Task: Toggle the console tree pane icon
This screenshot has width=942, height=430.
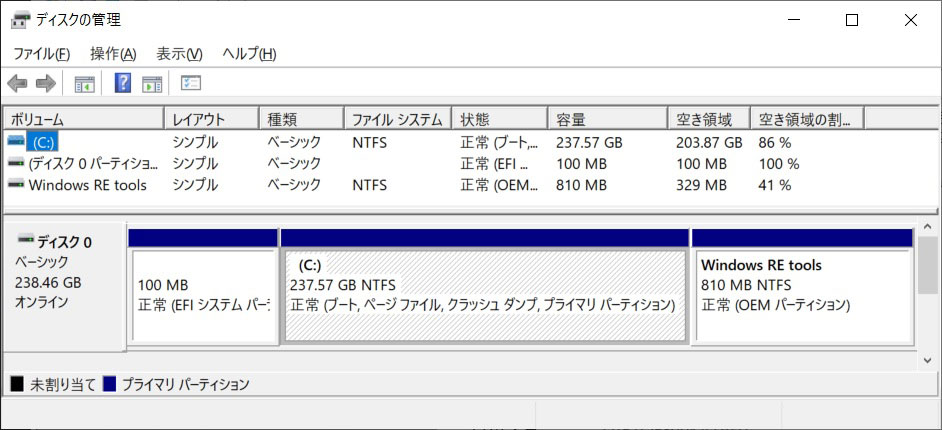Action: point(85,84)
